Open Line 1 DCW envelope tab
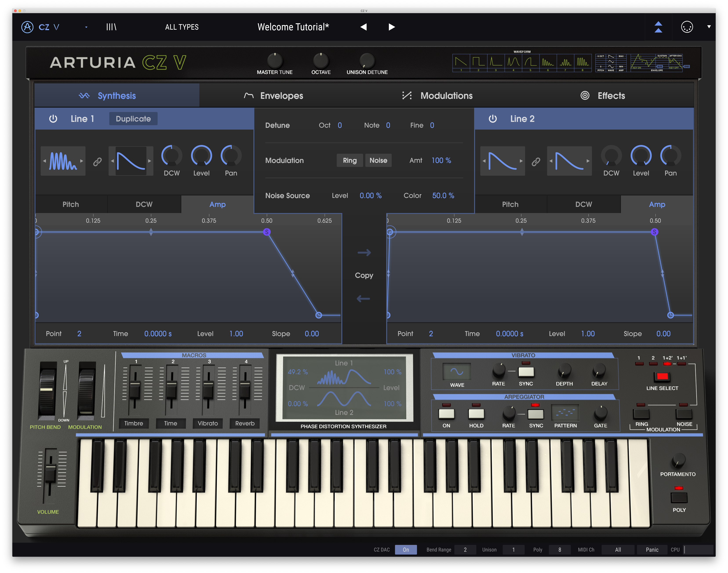This screenshot has width=728, height=573. coord(144,204)
